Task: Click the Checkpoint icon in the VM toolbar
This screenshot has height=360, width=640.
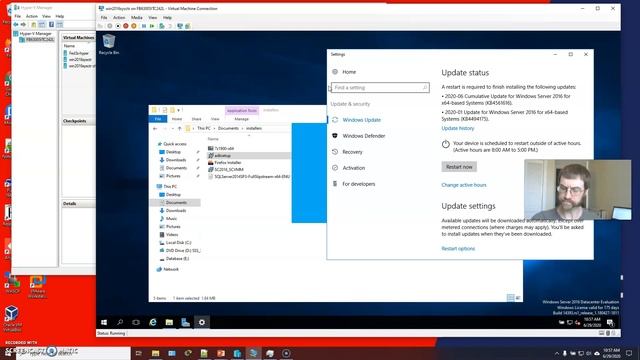Action: 162,26
